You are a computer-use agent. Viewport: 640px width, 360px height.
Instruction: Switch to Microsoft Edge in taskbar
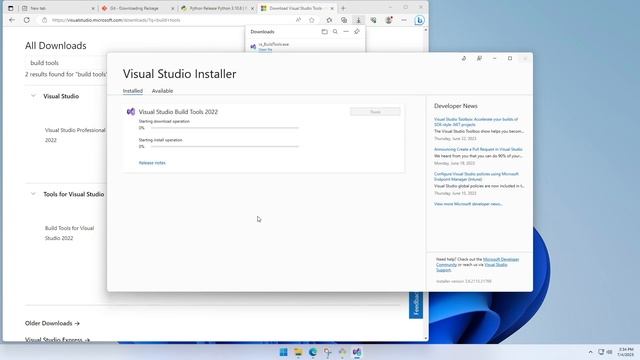(x=313, y=352)
